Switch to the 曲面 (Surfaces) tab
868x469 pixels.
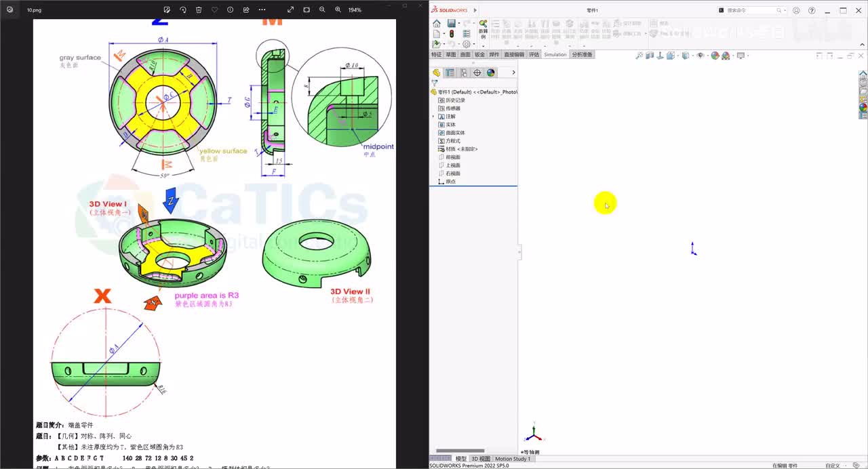point(465,55)
